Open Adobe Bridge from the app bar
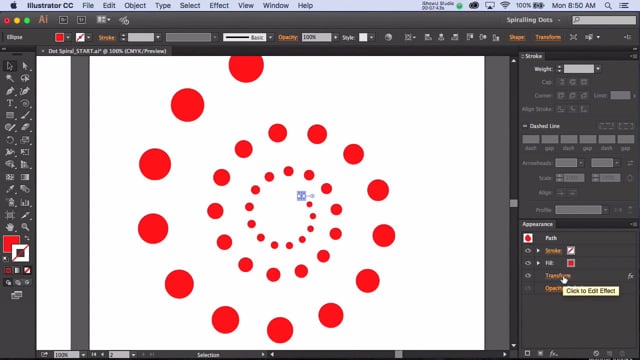The width and height of the screenshot is (640, 360). pos(63,20)
